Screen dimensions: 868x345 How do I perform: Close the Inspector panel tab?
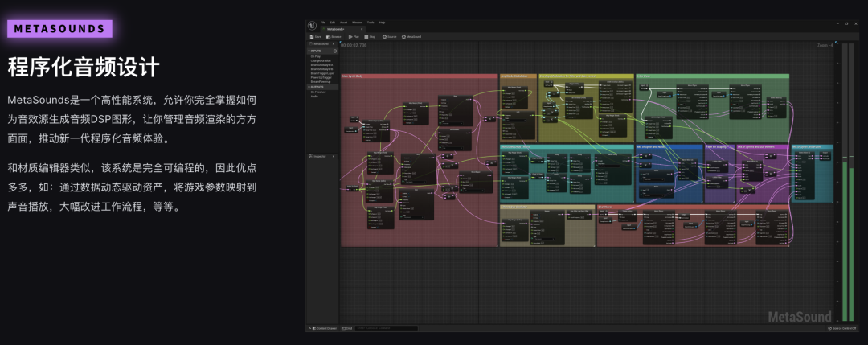[x=334, y=157]
